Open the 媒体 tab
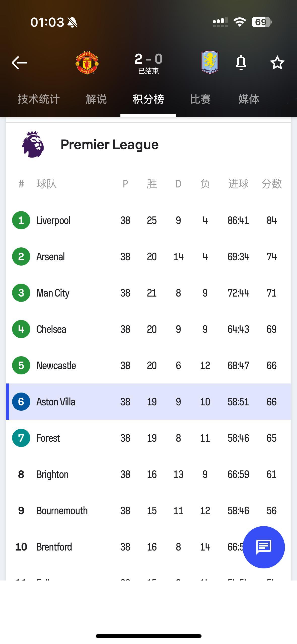This screenshot has height=644, width=297. tap(249, 99)
